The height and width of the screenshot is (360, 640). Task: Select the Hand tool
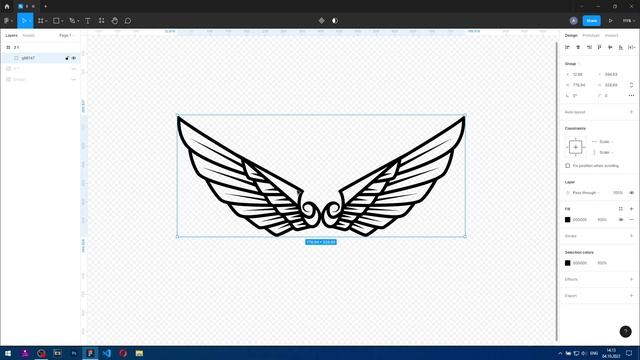(115, 20)
